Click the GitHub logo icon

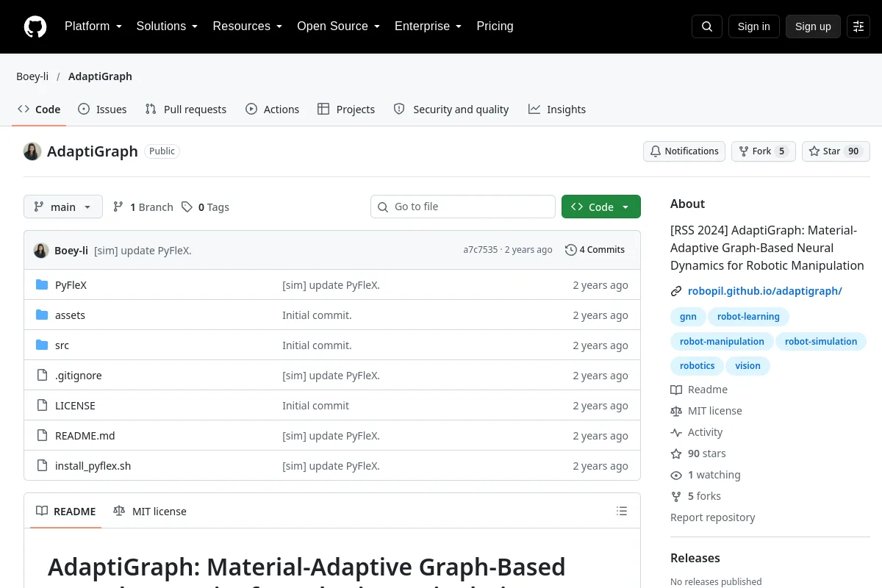[35, 26]
